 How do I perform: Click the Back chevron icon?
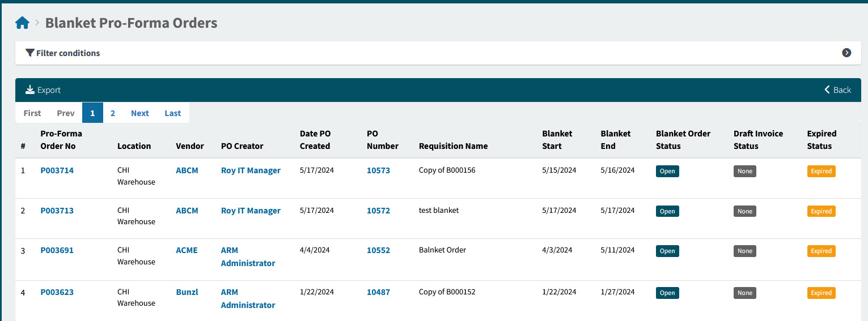827,90
